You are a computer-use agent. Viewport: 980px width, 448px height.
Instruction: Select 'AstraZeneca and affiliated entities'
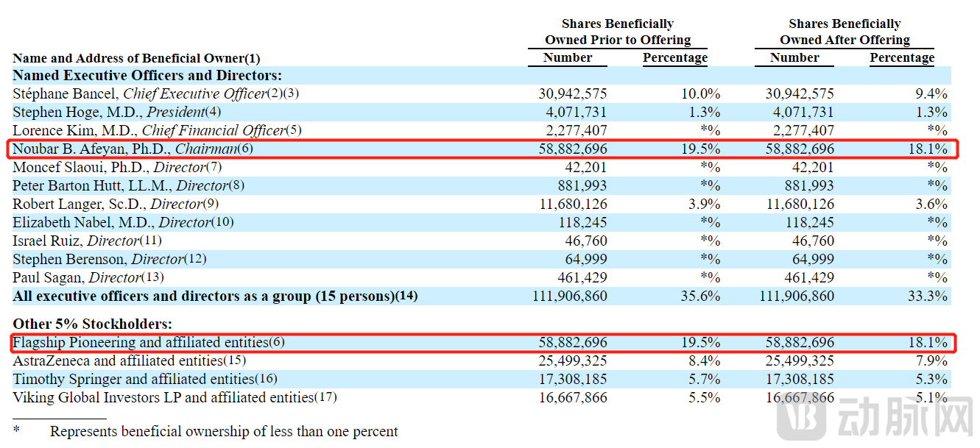click(x=118, y=360)
